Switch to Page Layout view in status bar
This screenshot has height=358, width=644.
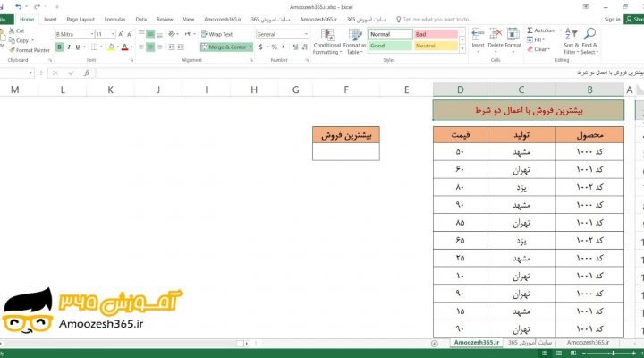click(559, 353)
